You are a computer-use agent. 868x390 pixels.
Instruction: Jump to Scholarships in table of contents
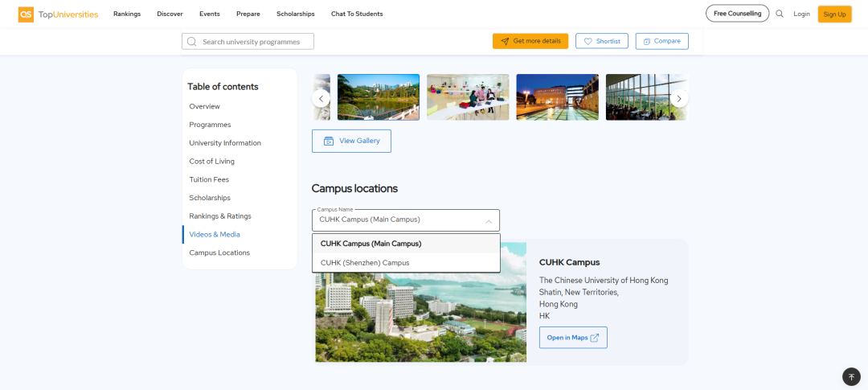click(209, 198)
